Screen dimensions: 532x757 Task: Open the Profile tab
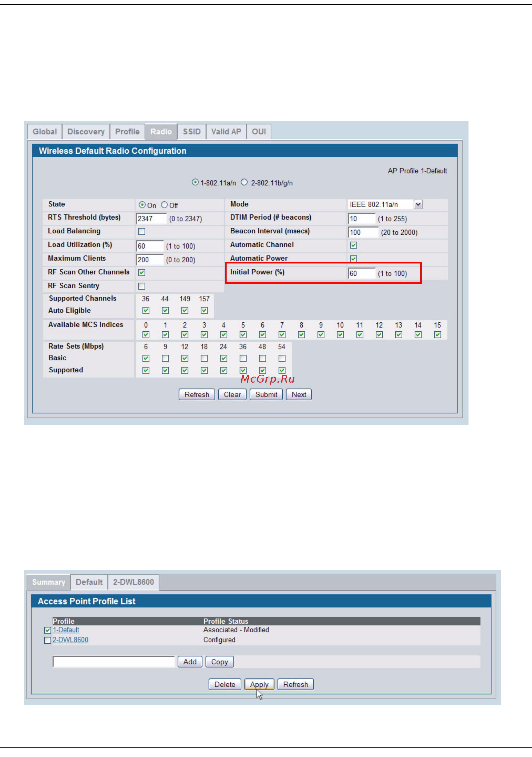pos(127,131)
